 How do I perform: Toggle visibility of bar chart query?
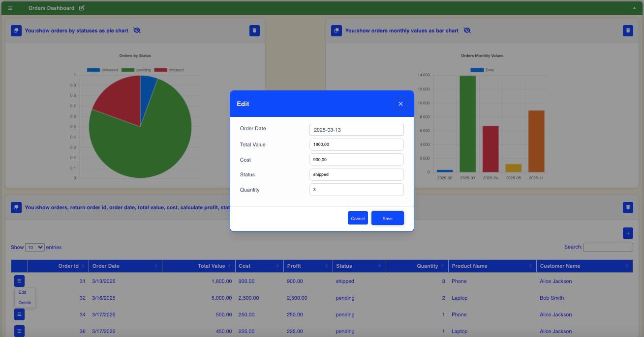click(x=467, y=30)
